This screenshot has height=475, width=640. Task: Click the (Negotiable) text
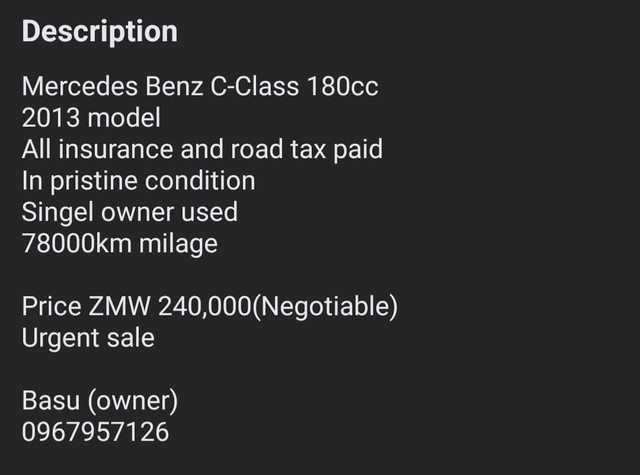[326, 306]
